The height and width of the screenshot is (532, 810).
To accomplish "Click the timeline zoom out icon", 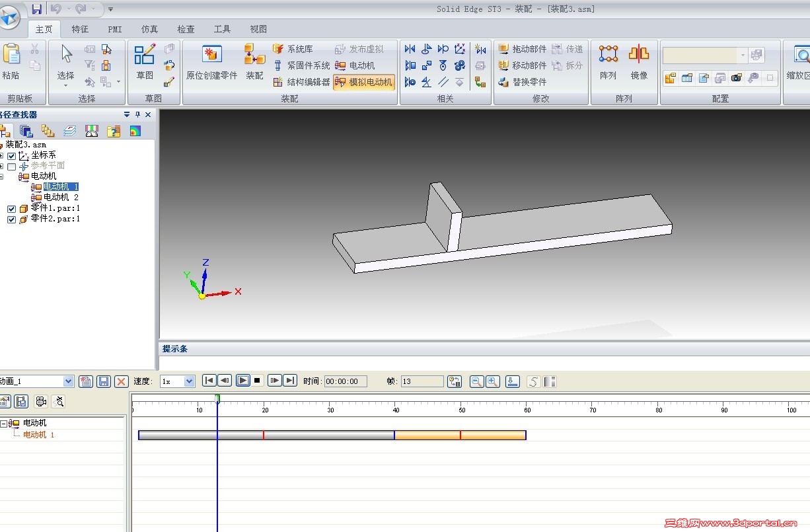I will point(476,381).
